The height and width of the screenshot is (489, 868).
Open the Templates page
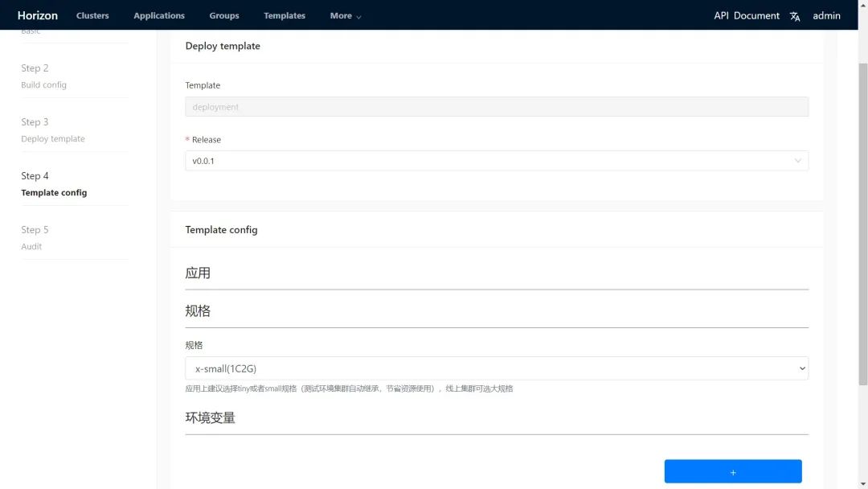[285, 15]
